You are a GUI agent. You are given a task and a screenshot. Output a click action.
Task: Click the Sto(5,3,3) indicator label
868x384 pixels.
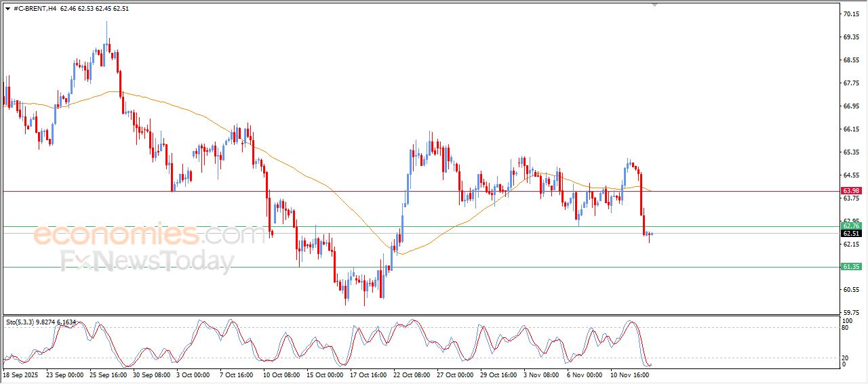click(x=22, y=322)
